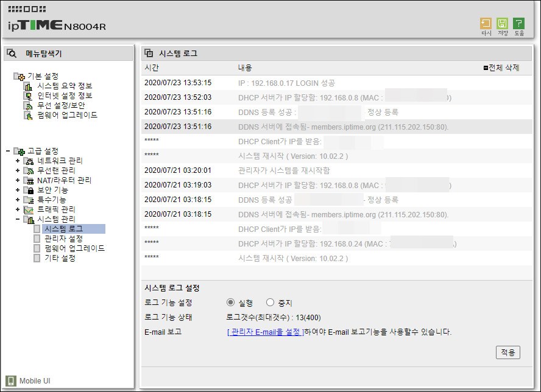The height and width of the screenshot is (392, 541).
Task: Click the Mobile UI phone icon
Action: click(x=11, y=381)
